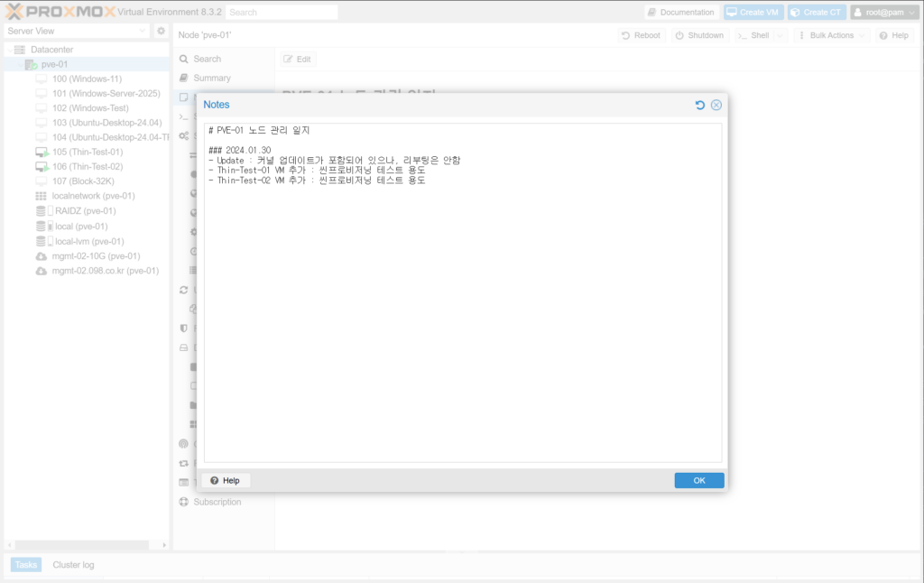Open the Server View dropdown

pos(76,31)
